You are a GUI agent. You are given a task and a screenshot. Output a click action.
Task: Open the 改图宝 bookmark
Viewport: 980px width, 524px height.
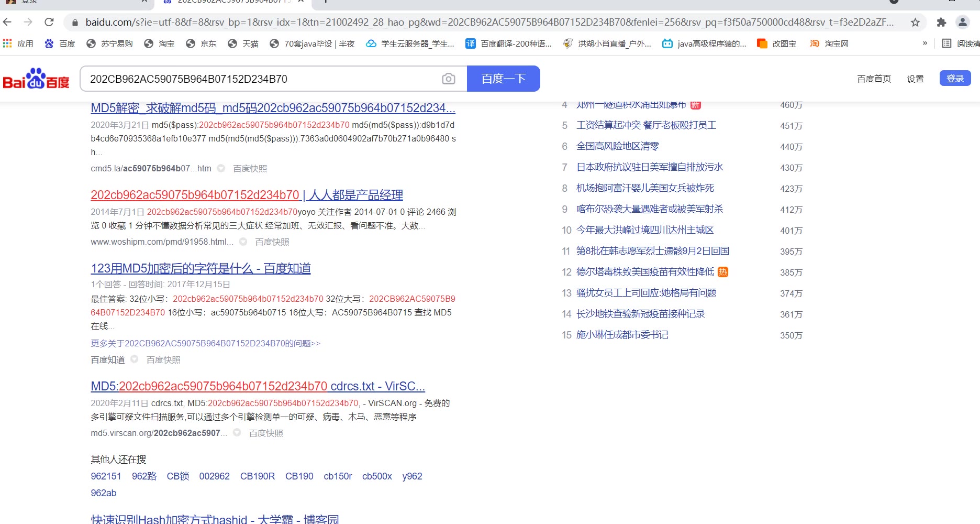[x=776, y=43]
